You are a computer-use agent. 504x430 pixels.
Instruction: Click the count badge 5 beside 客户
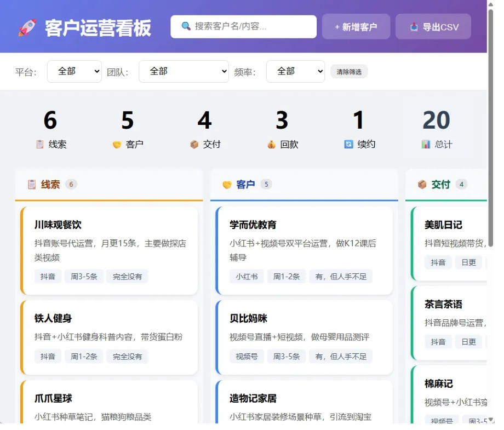pos(266,185)
